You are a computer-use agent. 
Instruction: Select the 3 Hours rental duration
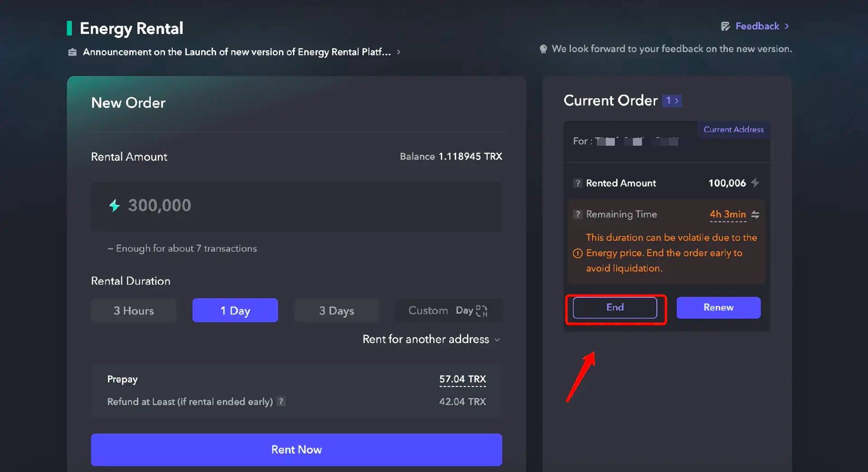pos(133,310)
